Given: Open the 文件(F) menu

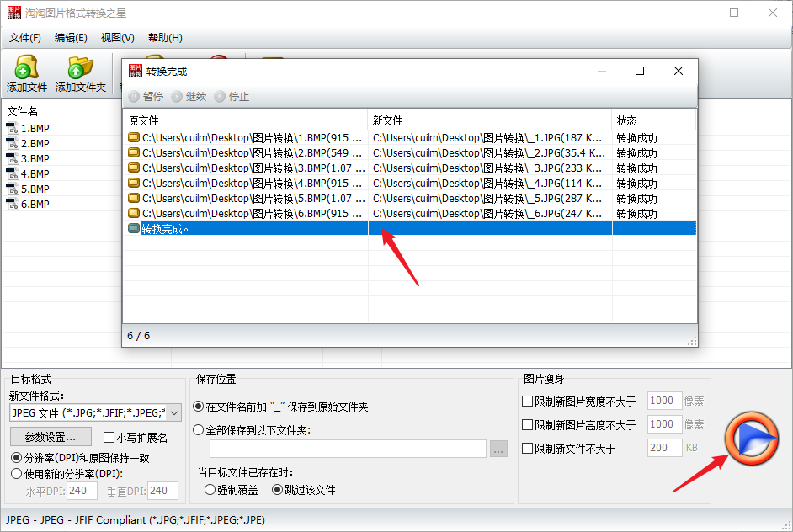Looking at the screenshot, I should [25, 38].
